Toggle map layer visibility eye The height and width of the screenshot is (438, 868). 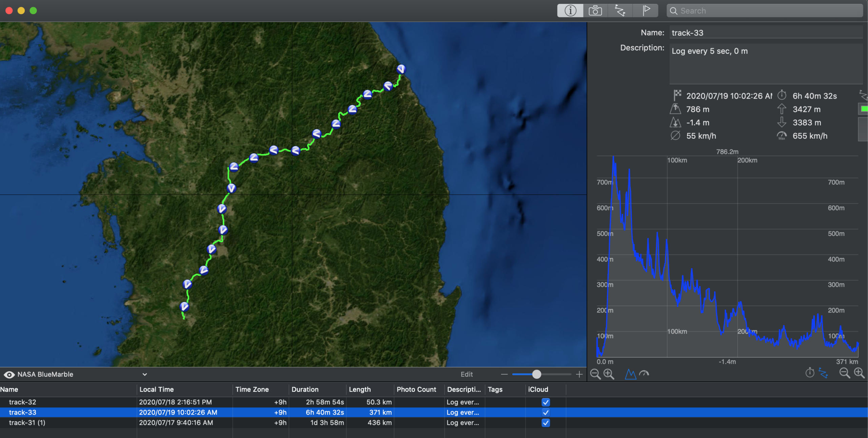9,375
